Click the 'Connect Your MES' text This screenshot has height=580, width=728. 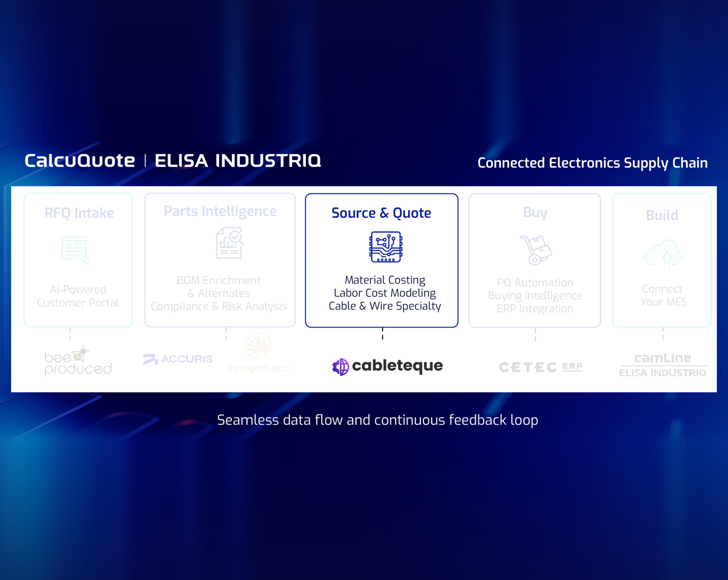663,295
